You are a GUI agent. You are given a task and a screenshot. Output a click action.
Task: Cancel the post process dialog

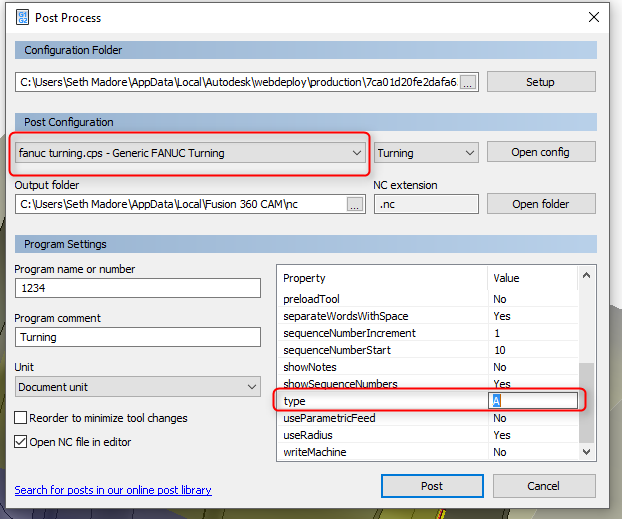(542, 486)
